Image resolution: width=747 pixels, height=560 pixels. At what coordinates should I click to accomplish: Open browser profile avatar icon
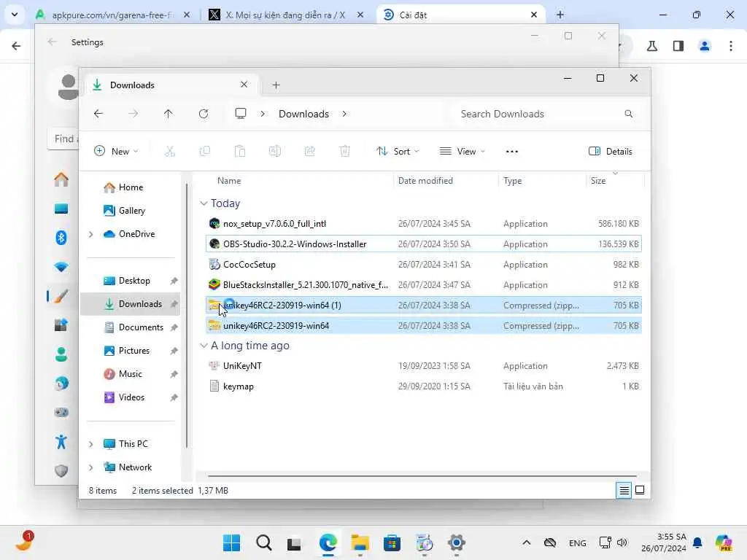coord(705,46)
